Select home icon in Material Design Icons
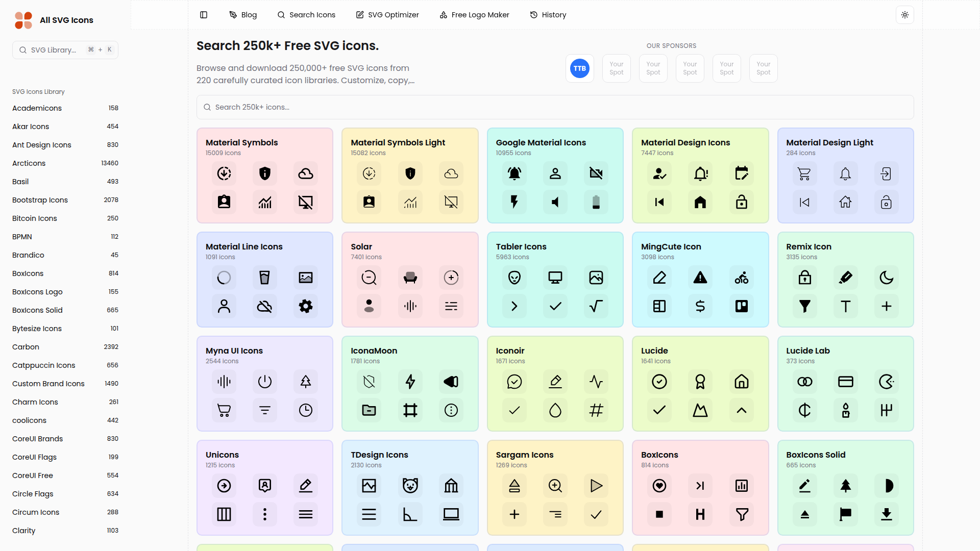Screen dimensions: 980x551 click(700, 202)
